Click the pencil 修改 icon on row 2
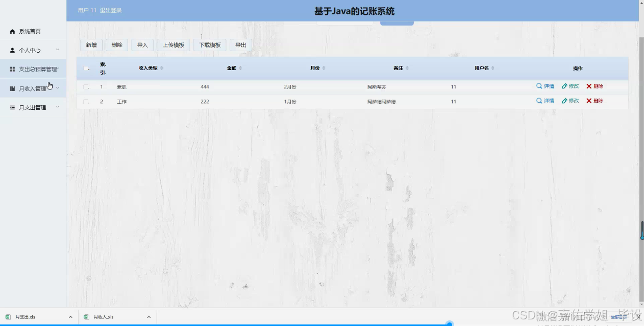The height and width of the screenshot is (326, 644). pos(565,101)
